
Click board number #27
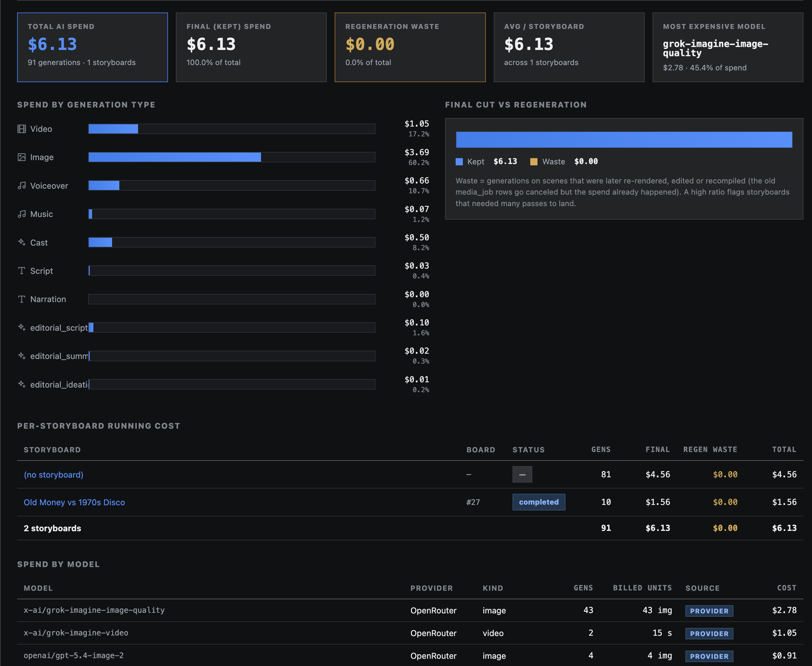coord(473,502)
